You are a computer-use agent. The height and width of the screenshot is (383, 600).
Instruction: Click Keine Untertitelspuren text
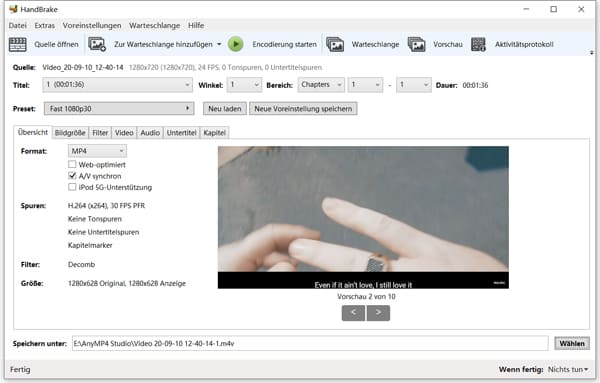[x=103, y=232]
